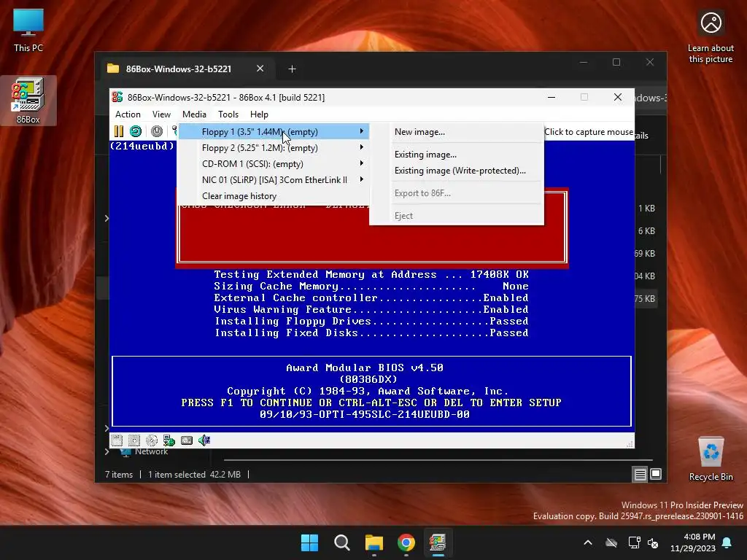
Task: Click the 86Box taskbar icon
Action: (x=438, y=542)
